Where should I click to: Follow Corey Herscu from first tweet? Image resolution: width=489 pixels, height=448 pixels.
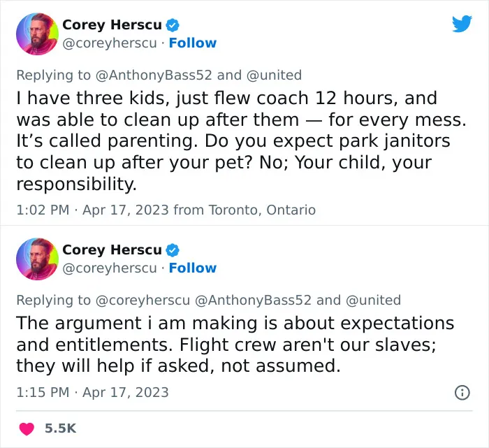point(192,43)
